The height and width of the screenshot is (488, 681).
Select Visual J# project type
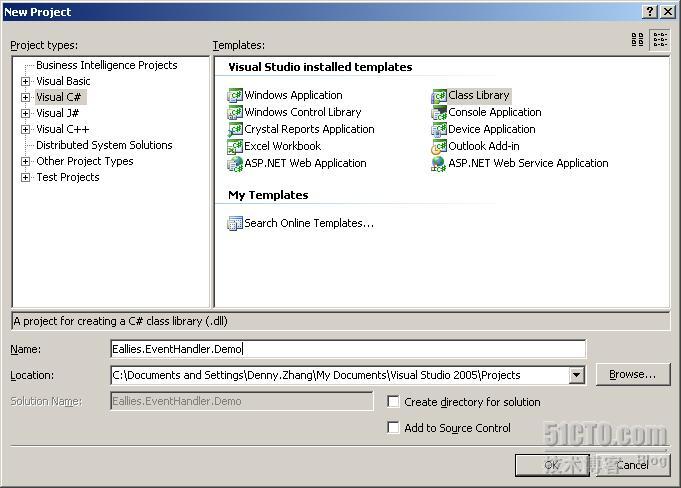pos(58,113)
